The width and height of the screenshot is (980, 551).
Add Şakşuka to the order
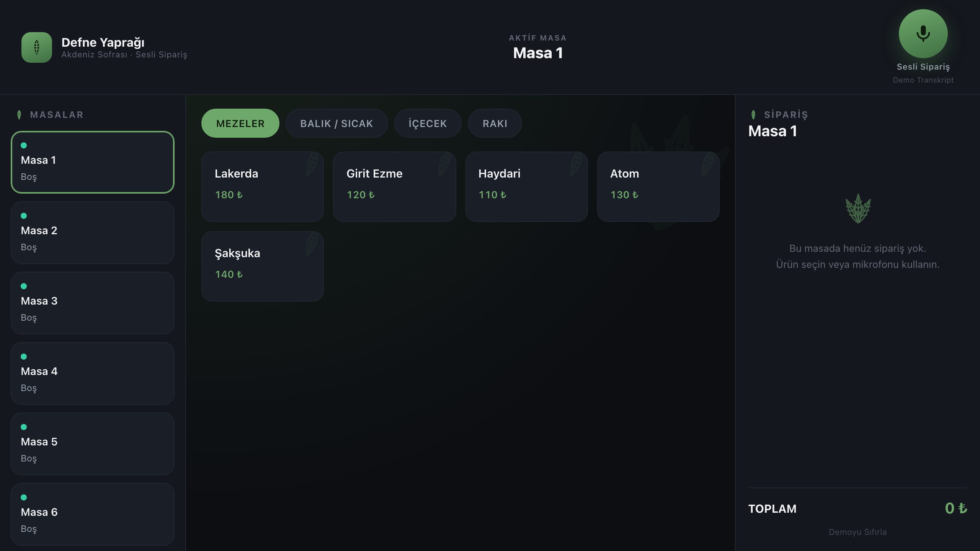click(x=263, y=266)
